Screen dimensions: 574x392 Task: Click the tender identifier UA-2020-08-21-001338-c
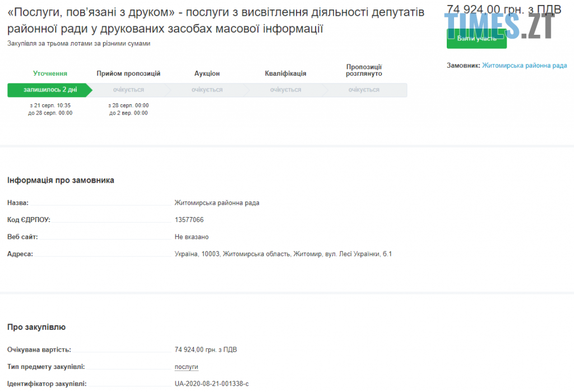211,384
